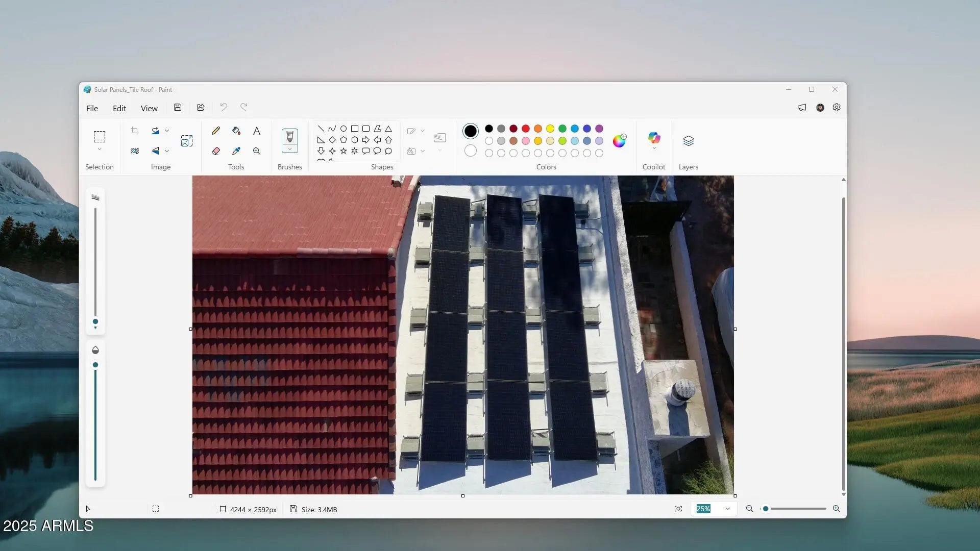Select the Color picker eyedropper tool

pyautogui.click(x=236, y=151)
